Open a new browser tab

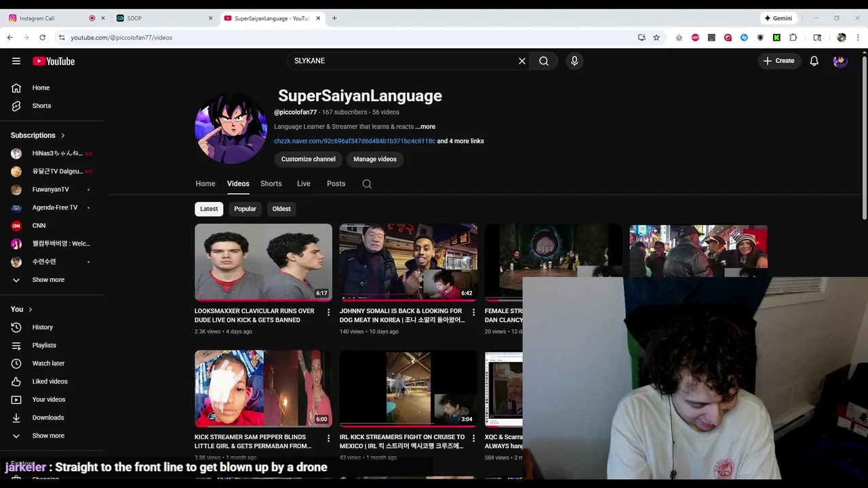point(334,18)
